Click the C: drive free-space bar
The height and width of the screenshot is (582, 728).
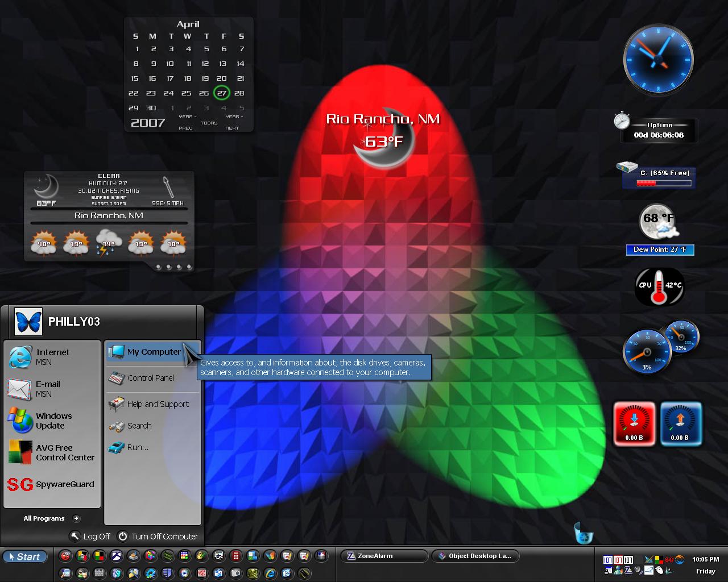(x=664, y=183)
